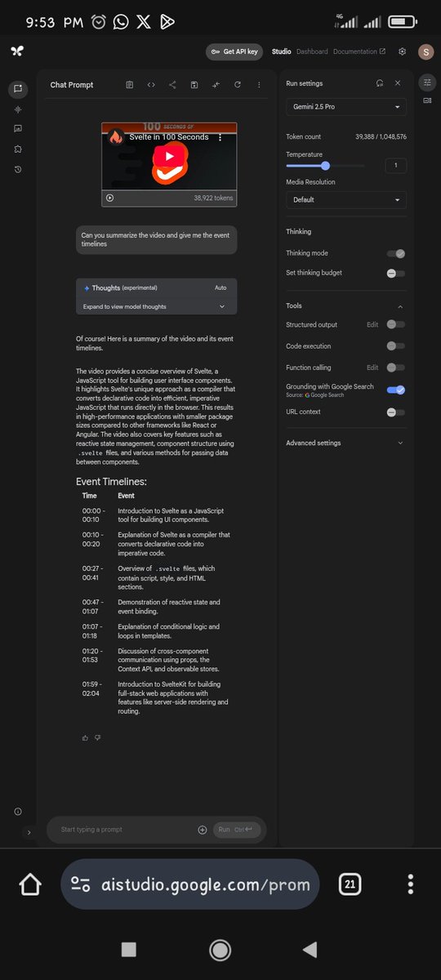This screenshot has width=441, height=980.
Task: Open the Generate media sidebar icon
Action: (x=17, y=129)
